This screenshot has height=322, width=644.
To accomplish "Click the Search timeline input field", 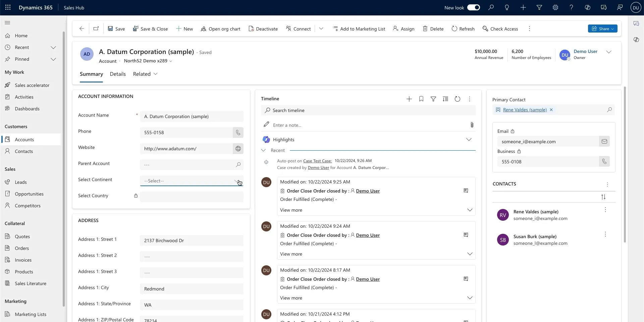I will (368, 110).
